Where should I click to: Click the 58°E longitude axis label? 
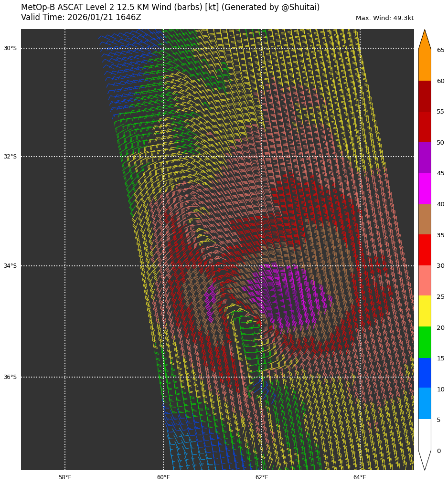(65, 477)
